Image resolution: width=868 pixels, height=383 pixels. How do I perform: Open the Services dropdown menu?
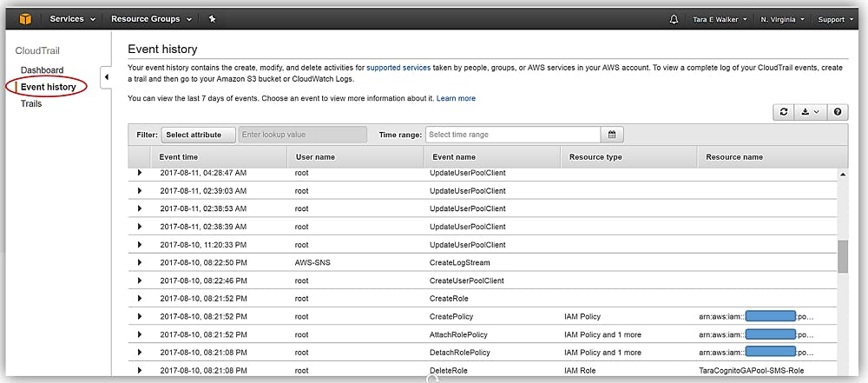72,18
